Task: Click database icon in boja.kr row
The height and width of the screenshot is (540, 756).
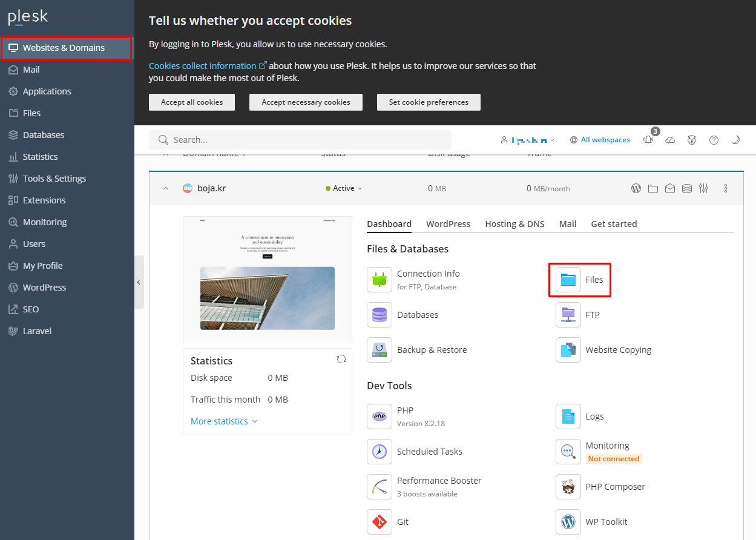Action: (x=687, y=188)
